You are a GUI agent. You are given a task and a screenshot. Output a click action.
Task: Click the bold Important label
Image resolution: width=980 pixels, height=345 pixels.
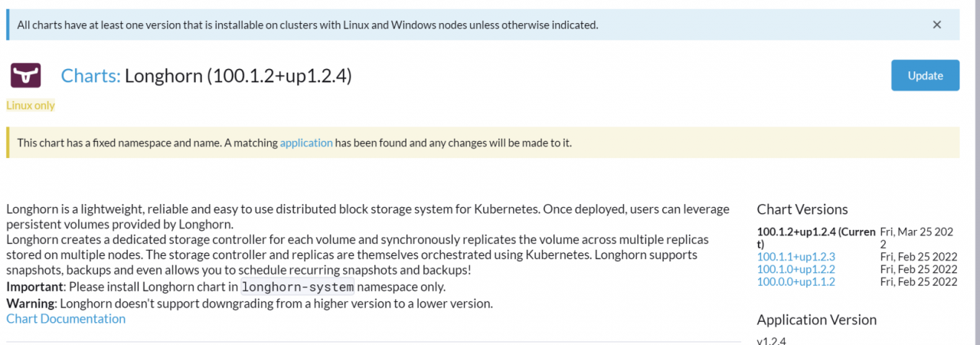click(34, 287)
